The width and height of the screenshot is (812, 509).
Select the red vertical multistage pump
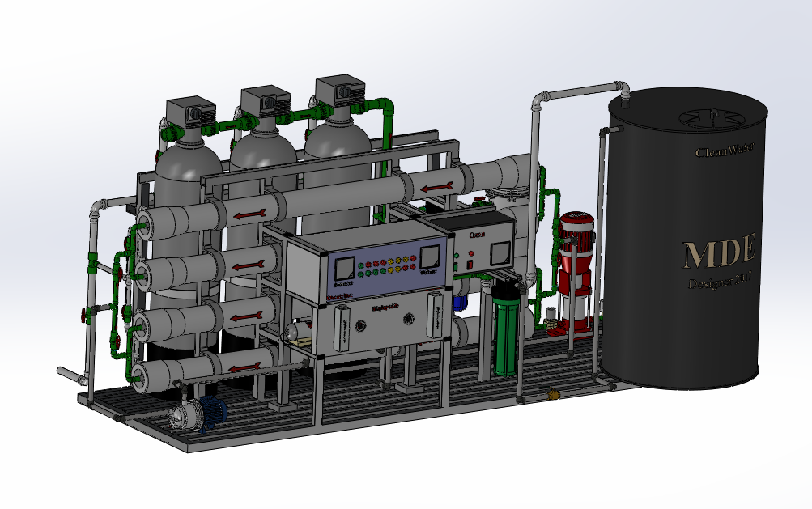click(x=574, y=274)
